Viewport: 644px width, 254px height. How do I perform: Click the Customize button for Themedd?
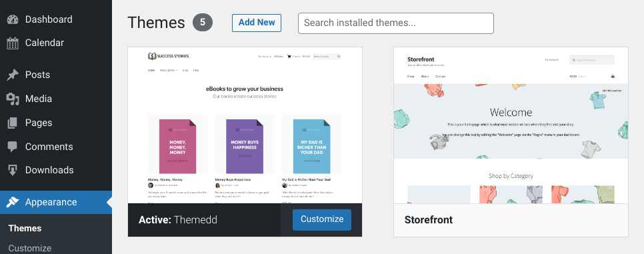(322, 219)
